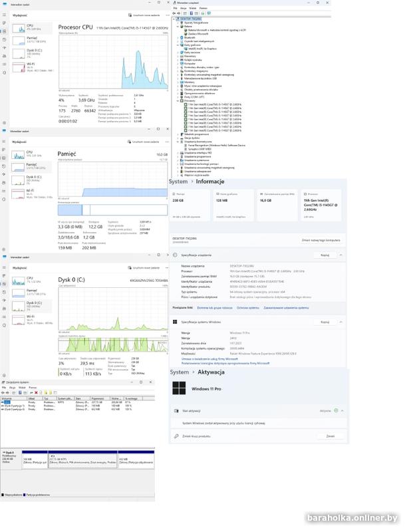Image resolution: width=411 pixels, height=532 pixels.
Task: Expand Bluetooth node in Device Manager
Action: [178, 38]
